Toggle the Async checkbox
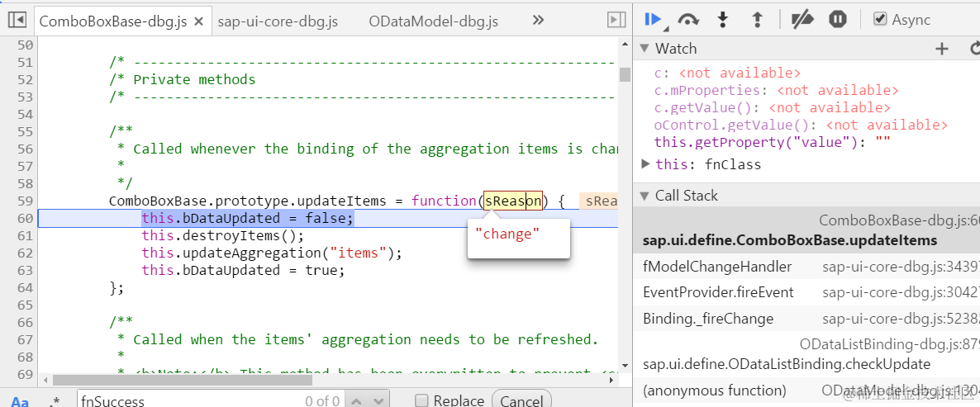This screenshot has height=407, width=980. 880,19
